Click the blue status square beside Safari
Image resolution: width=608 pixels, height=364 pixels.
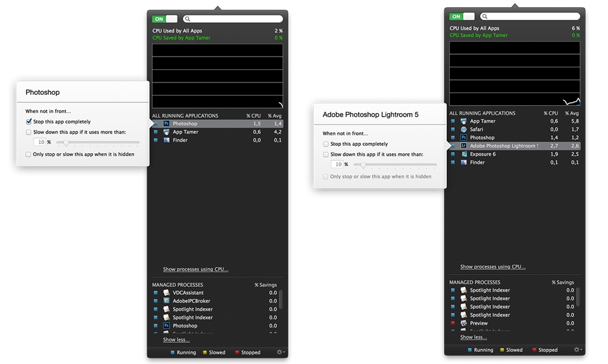(452, 129)
